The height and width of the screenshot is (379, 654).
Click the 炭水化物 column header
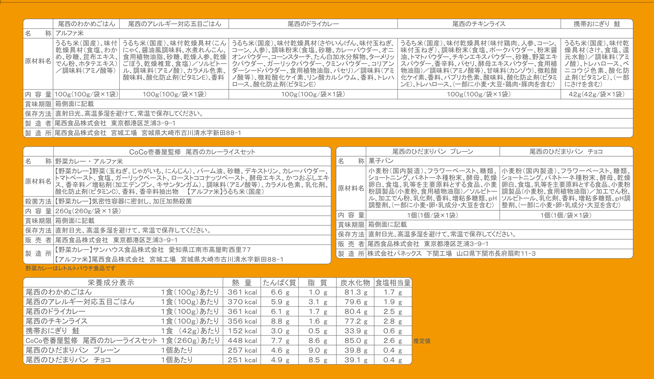pos(355,283)
